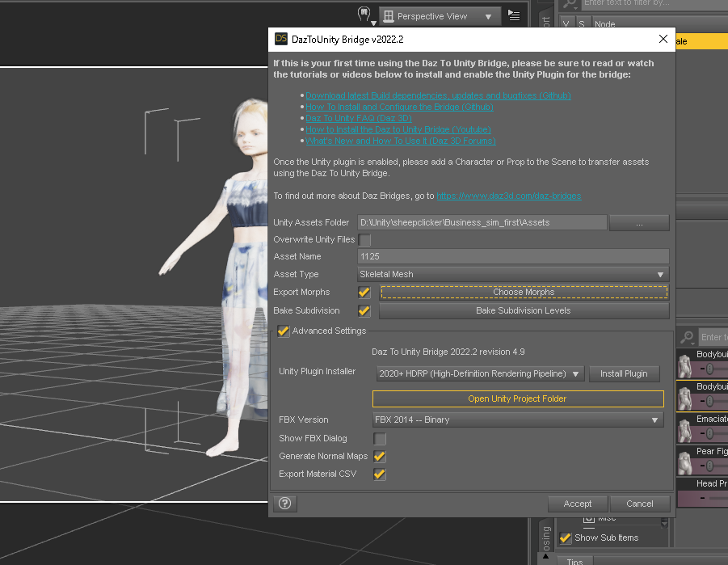Screen dimensions: 728x565
Task: Open the daz3d.com daz-bridges URL
Action: [509, 196]
